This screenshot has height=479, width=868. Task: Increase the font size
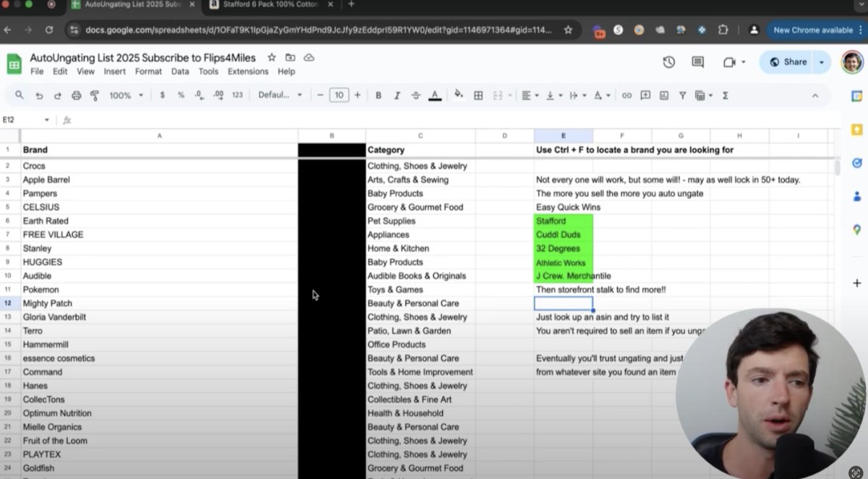[357, 95]
